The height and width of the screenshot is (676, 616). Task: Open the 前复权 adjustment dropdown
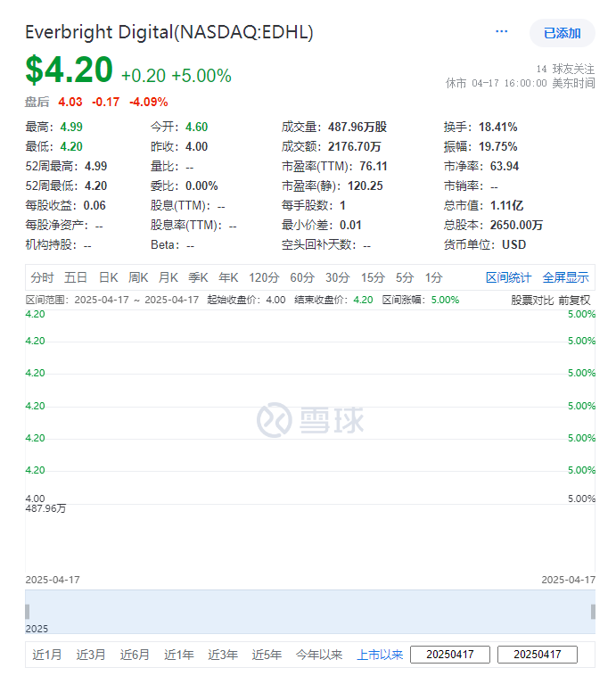[x=574, y=300]
